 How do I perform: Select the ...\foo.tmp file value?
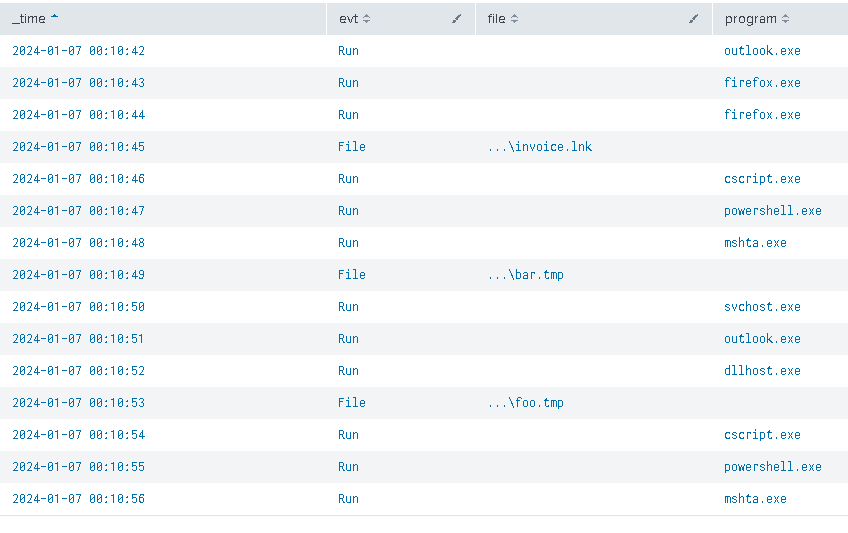(x=525, y=403)
